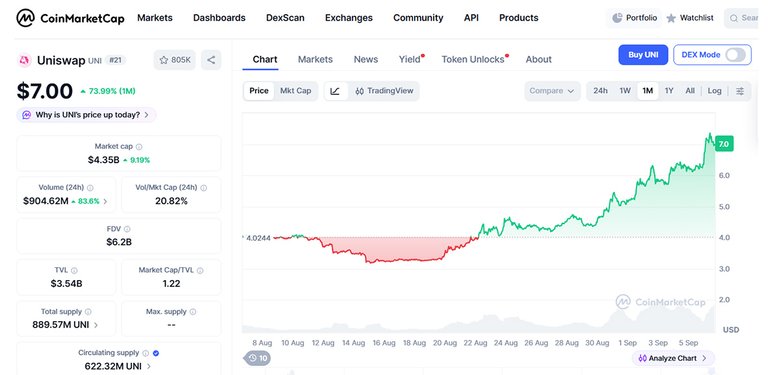Expand Why is UNI's price up today
The image size is (768, 375).
click(87, 115)
